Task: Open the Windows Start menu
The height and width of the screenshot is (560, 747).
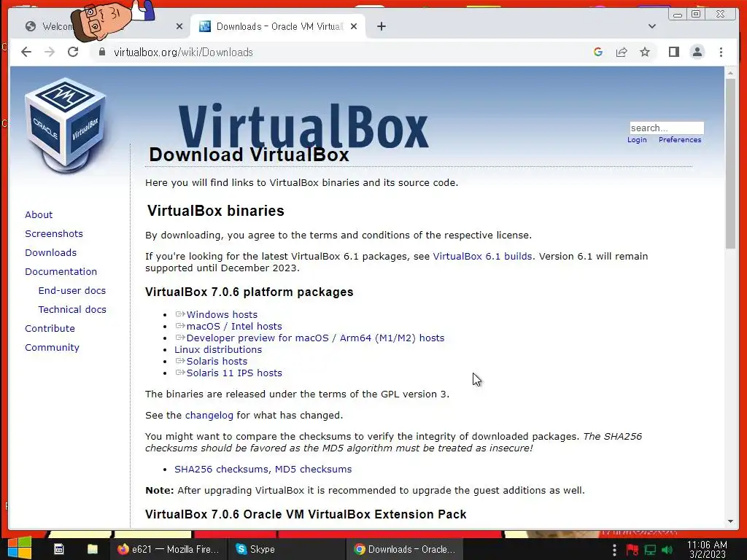Action: click(x=19, y=548)
